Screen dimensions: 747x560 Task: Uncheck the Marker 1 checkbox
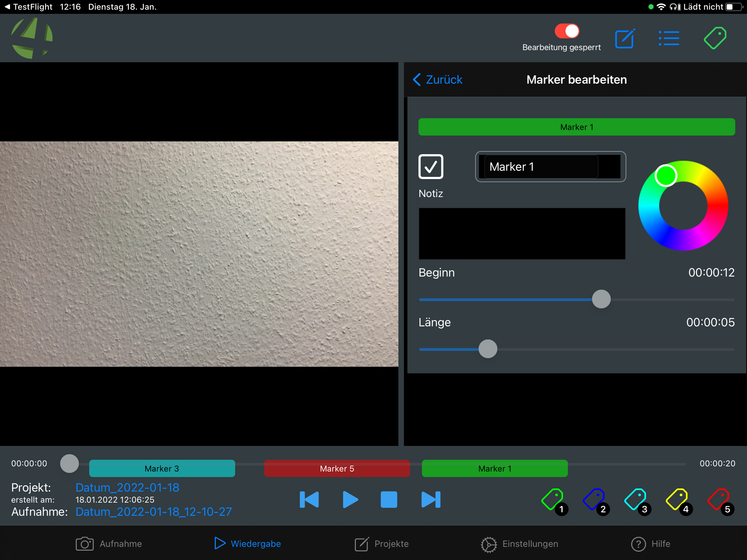click(x=431, y=167)
